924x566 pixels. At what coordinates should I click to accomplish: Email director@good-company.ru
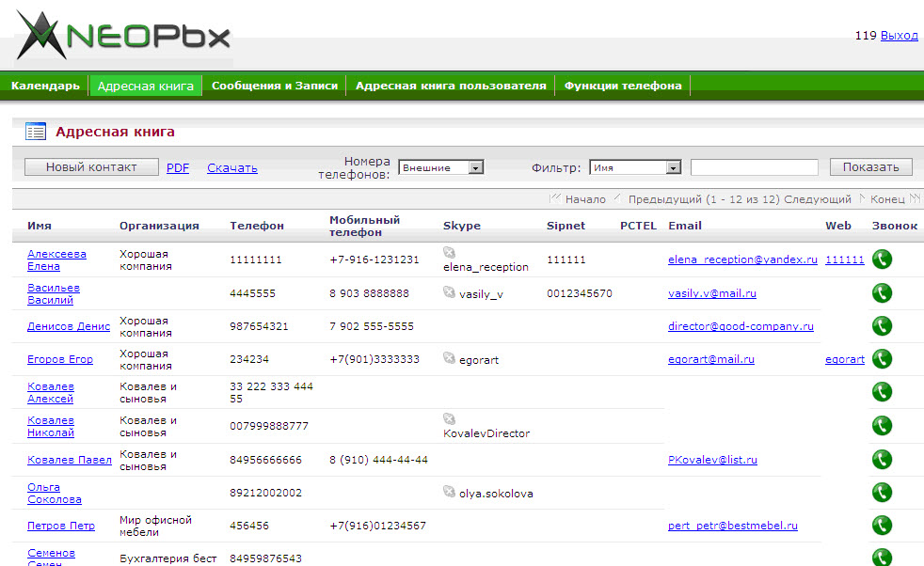click(x=741, y=326)
